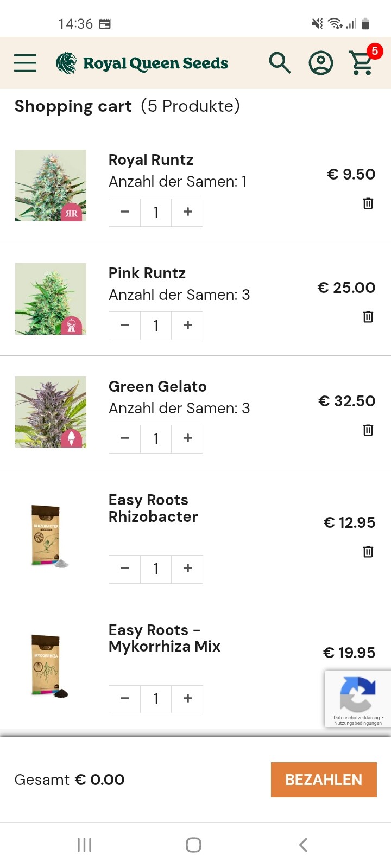Open the Green Gelato product thumbnail
Viewport: 391px width, 868px height.
point(51,412)
